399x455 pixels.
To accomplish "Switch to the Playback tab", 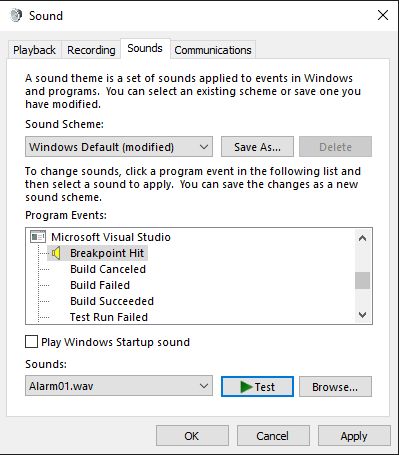I will [34, 50].
